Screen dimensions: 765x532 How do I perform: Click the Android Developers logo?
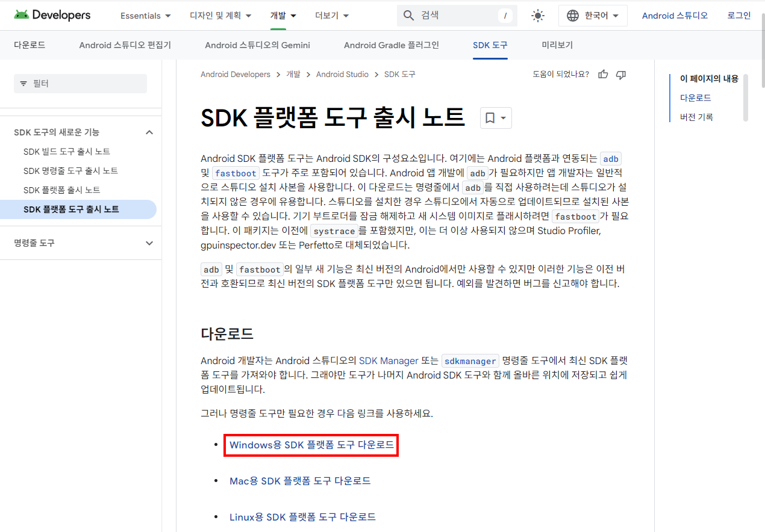tap(52, 15)
